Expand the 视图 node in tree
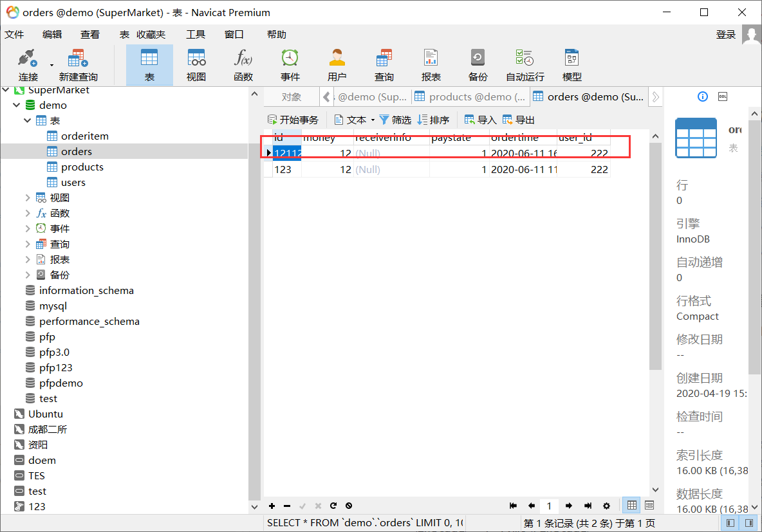Image resolution: width=762 pixels, height=532 pixels. point(27,197)
